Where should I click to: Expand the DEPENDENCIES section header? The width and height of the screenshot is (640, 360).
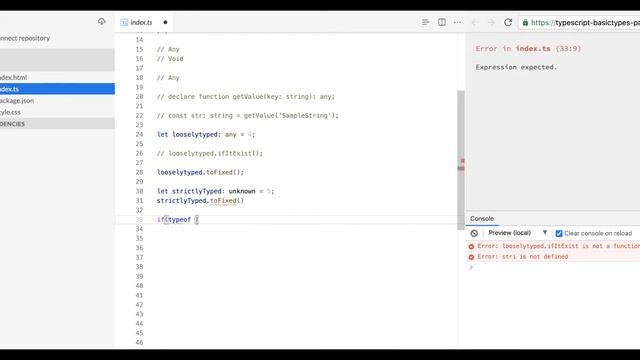tap(57, 124)
